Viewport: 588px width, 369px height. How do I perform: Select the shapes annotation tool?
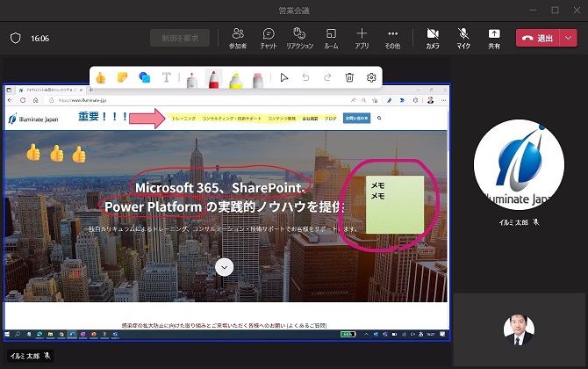tap(145, 77)
